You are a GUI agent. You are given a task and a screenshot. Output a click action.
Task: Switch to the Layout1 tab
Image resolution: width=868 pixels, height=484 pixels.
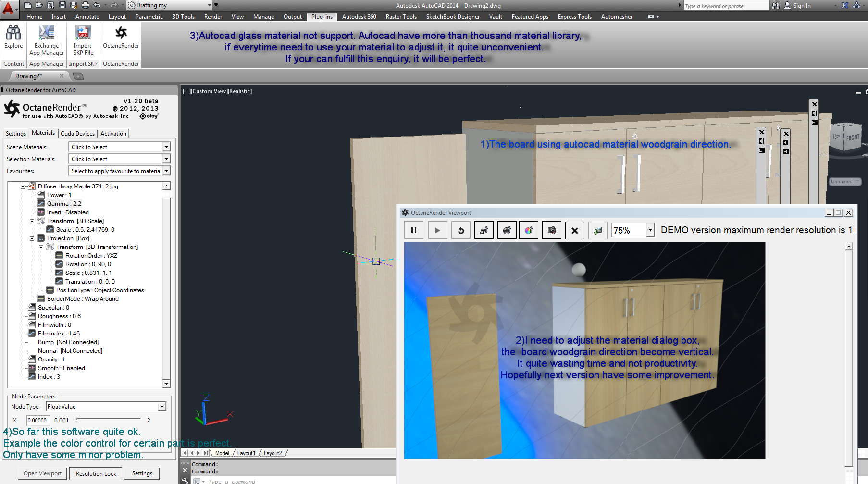246,453
